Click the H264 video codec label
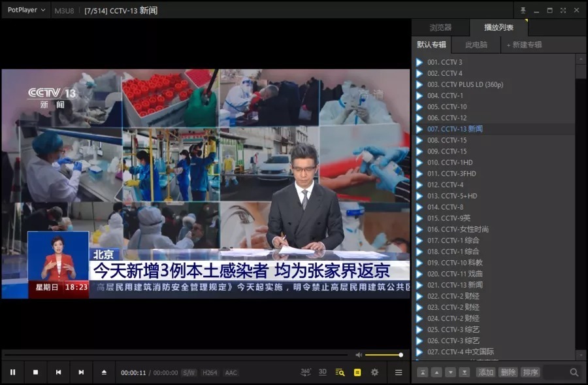Screen dimensions: 588x385 tap(210, 373)
